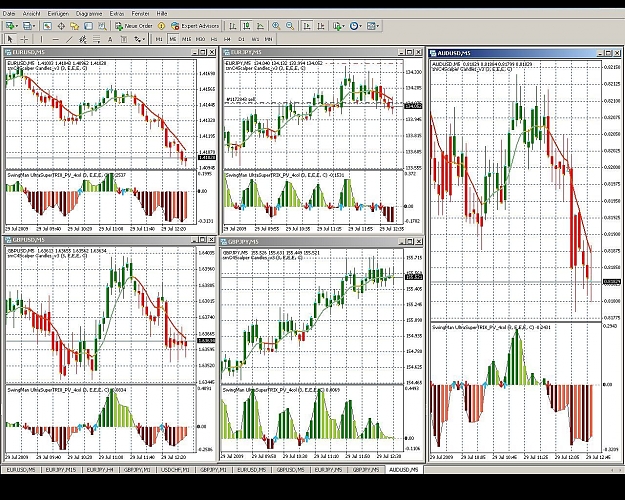
Task: Select the trendline drawing tool
Action: pos(69,39)
